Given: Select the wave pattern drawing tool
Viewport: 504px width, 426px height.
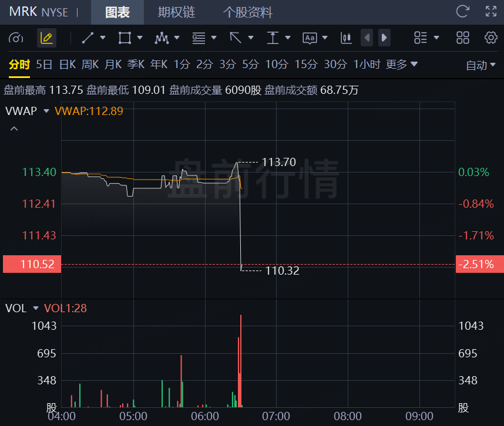Looking at the screenshot, I should tap(162, 38).
